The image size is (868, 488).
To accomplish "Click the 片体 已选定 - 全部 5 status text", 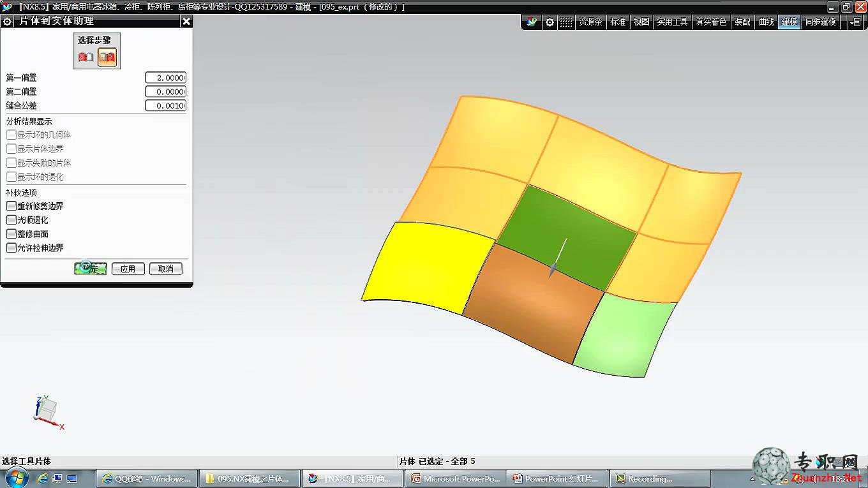I will coord(437,461).
